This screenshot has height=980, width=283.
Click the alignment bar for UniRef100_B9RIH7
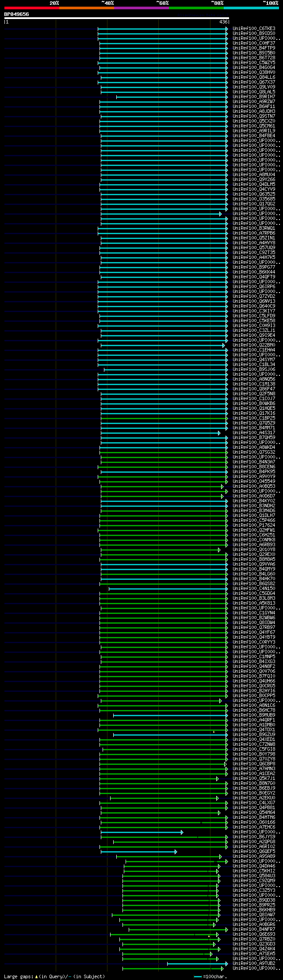point(172,97)
